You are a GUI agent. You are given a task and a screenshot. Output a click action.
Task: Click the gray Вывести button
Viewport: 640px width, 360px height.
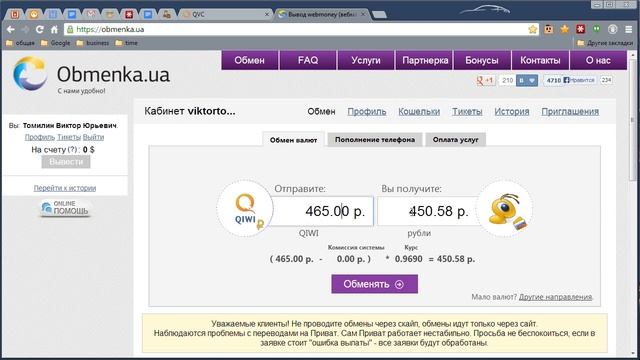click(66, 162)
